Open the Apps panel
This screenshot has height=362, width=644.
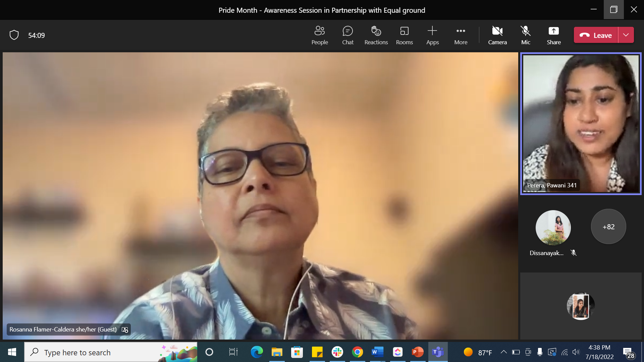click(432, 35)
